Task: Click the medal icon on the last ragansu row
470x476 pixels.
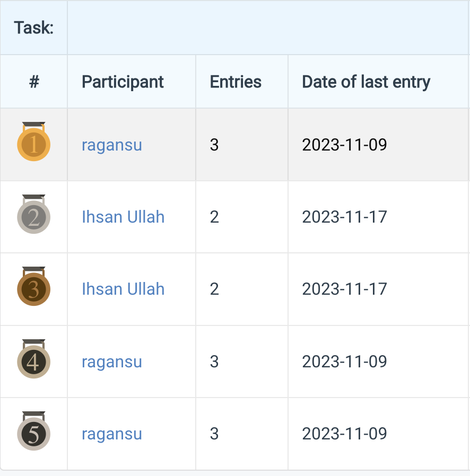Action: [x=33, y=434]
